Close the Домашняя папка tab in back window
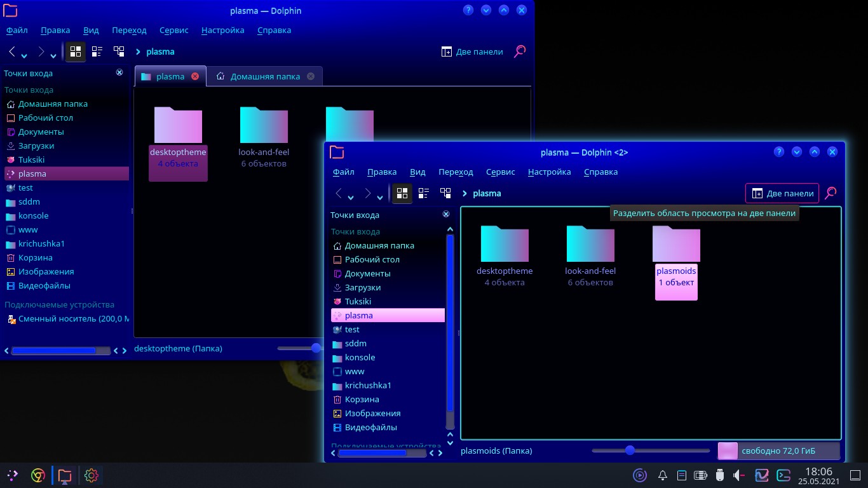The height and width of the screenshot is (488, 868). (x=311, y=76)
